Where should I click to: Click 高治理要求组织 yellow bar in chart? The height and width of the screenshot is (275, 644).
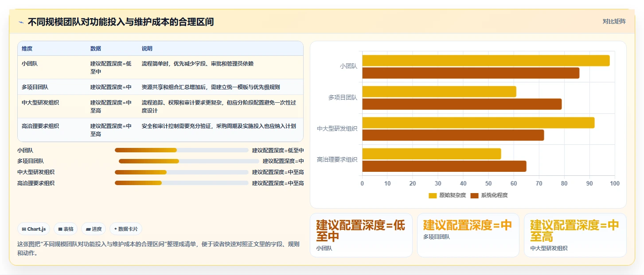[432, 154]
